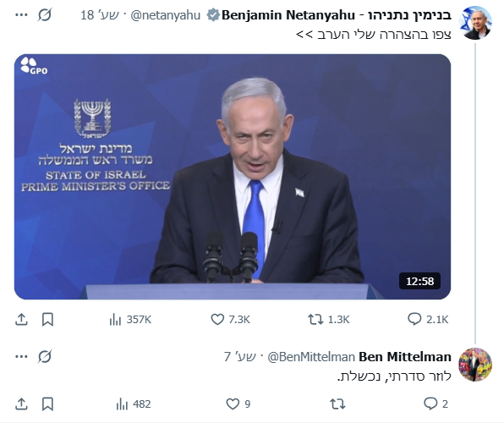View analytics showing 357K views
The image size is (504, 423).
point(130,320)
